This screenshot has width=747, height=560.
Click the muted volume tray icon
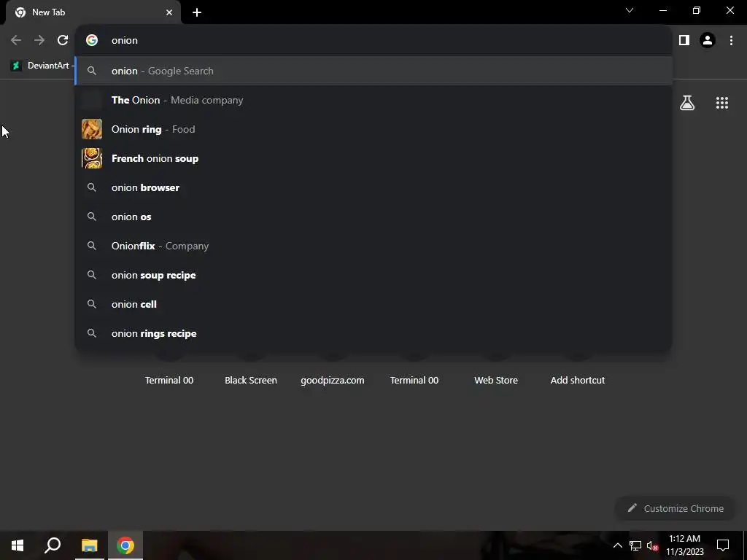(652, 545)
